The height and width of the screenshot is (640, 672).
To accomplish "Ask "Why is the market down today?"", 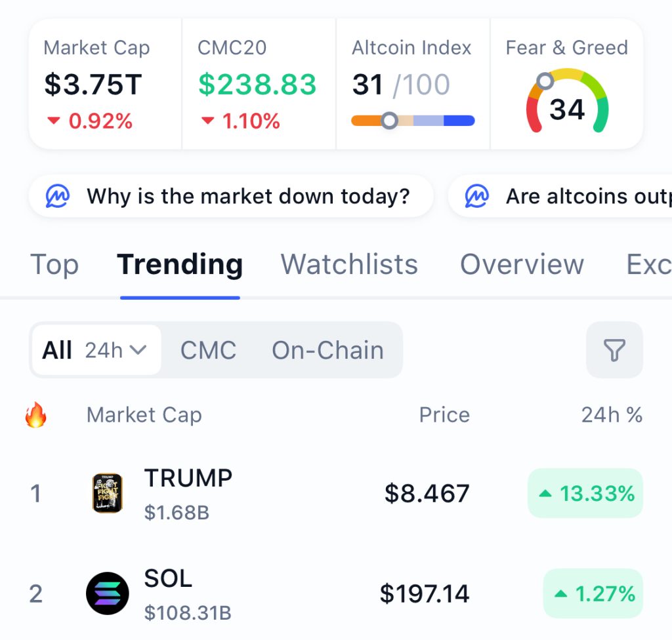I will coord(247,196).
